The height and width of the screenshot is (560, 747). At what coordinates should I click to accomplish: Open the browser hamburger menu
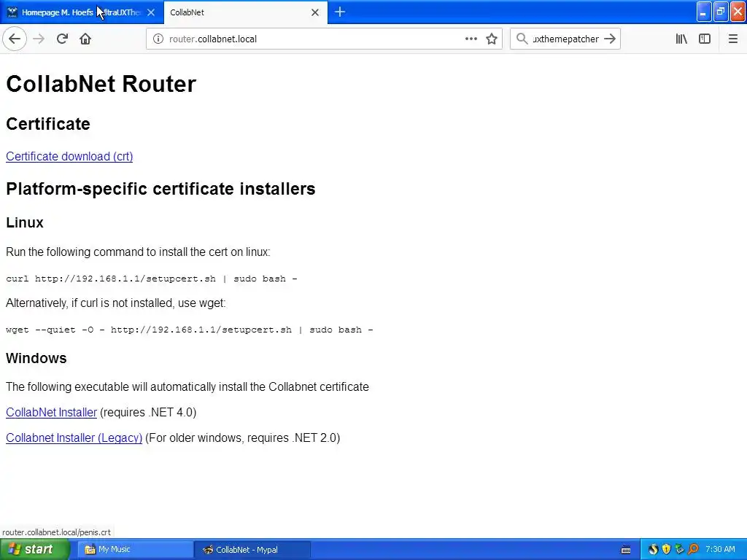click(x=732, y=39)
